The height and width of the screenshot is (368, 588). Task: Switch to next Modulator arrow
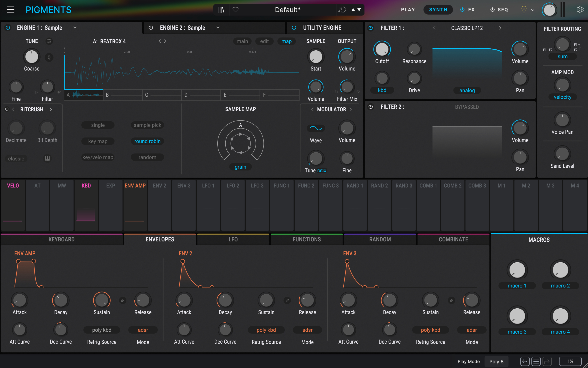pos(351,110)
